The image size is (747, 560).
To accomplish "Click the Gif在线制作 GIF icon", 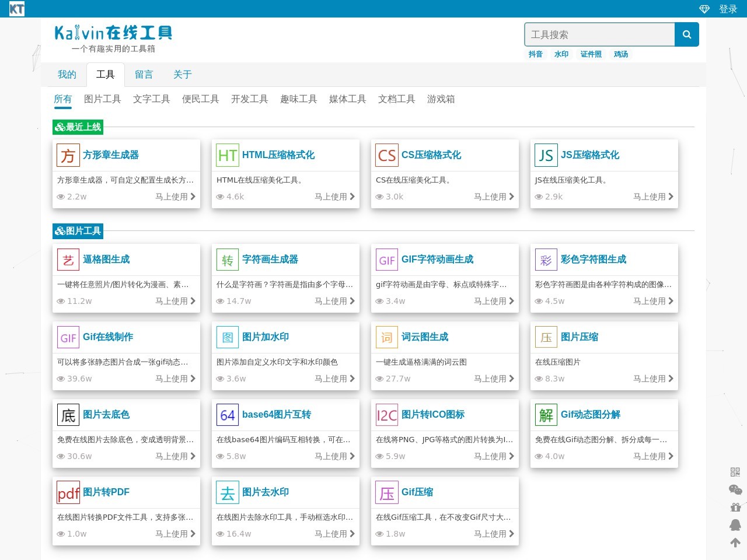I will click(68, 337).
